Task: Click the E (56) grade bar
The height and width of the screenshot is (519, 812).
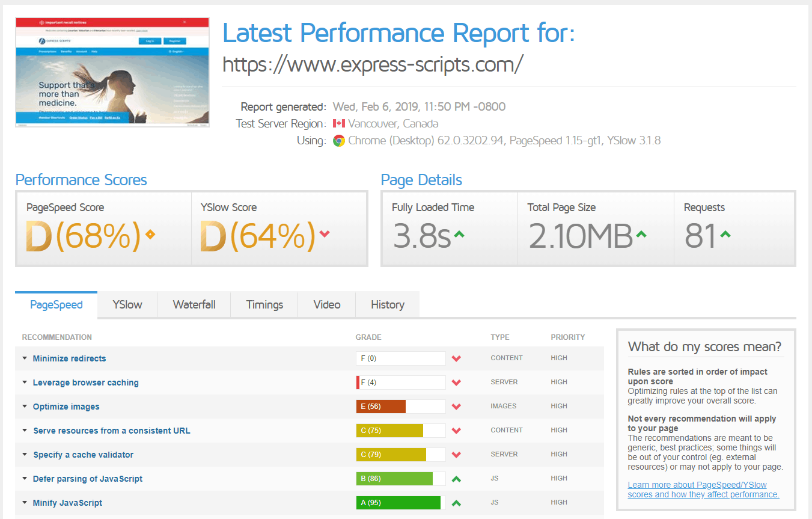Action: pyautogui.click(x=401, y=407)
